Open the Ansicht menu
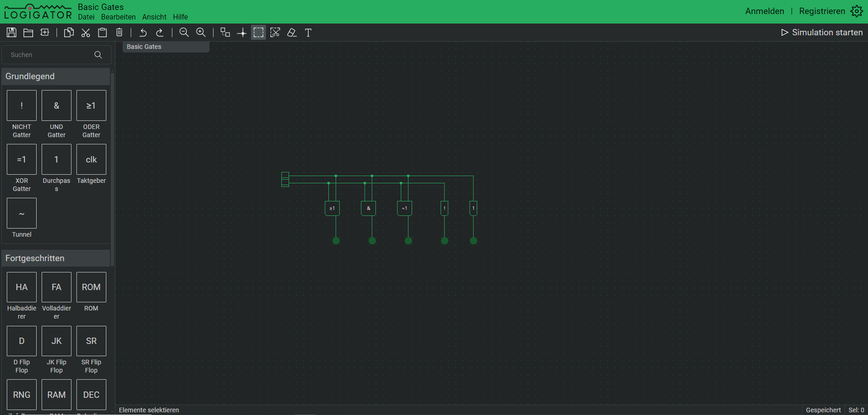Viewport: 868px width, 415px height. (154, 17)
